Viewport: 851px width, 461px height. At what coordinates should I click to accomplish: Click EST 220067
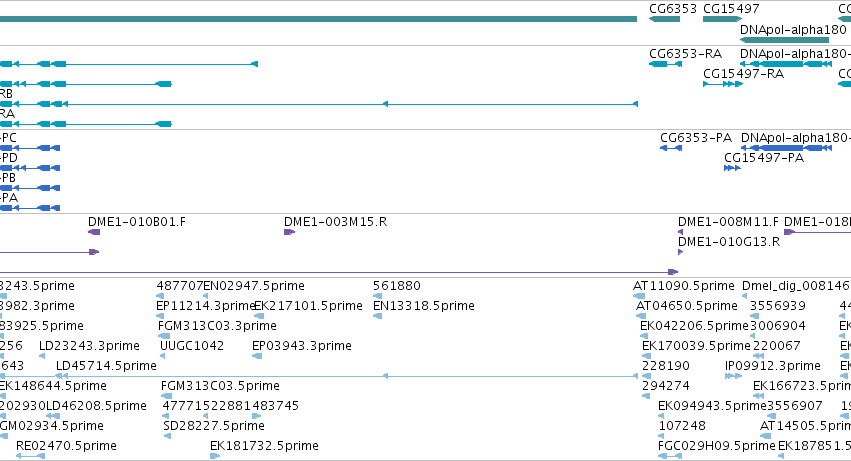pyautogui.click(x=759, y=357)
